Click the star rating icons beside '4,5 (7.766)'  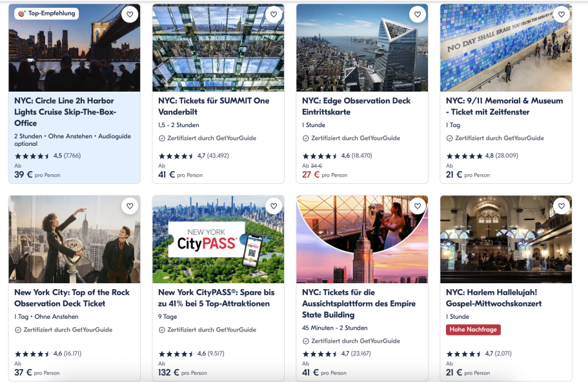pos(32,156)
